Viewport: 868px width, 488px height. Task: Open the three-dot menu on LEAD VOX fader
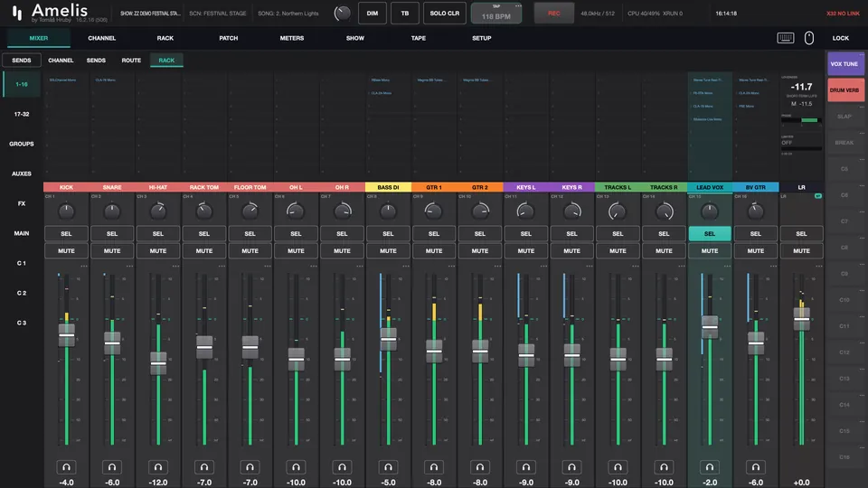tap(727, 266)
